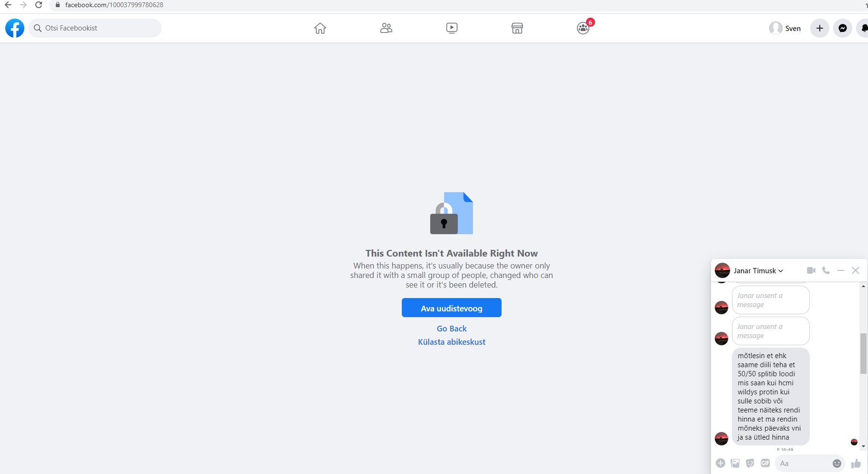Choose a sticker in the chat toolbar

click(750, 463)
